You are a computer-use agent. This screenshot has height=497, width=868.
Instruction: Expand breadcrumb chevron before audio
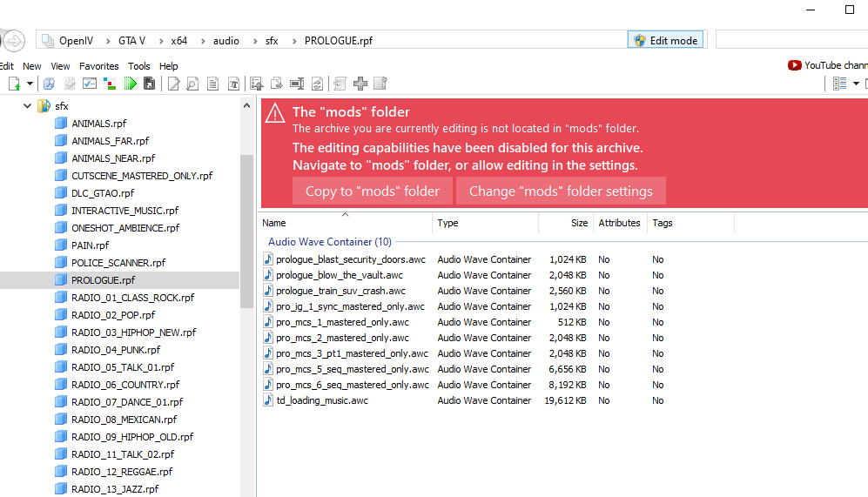[x=203, y=41]
